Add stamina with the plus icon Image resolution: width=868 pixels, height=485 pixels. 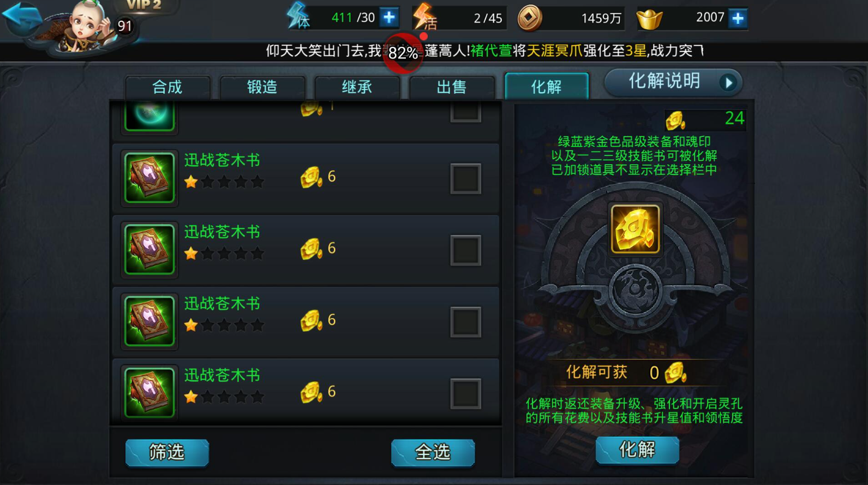[389, 17]
